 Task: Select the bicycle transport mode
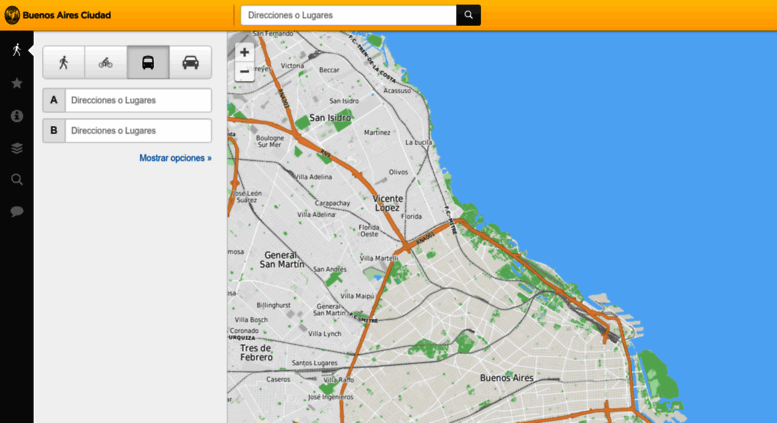[x=106, y=62]
